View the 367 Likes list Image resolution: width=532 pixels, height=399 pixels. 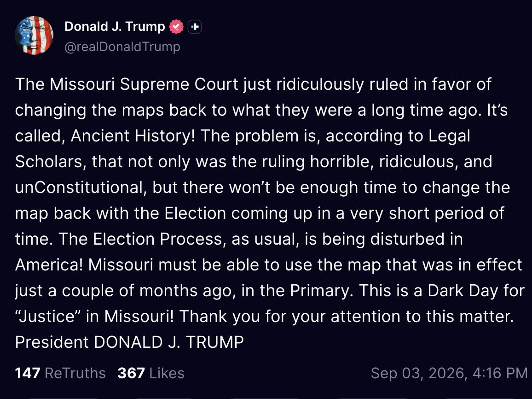151,373
